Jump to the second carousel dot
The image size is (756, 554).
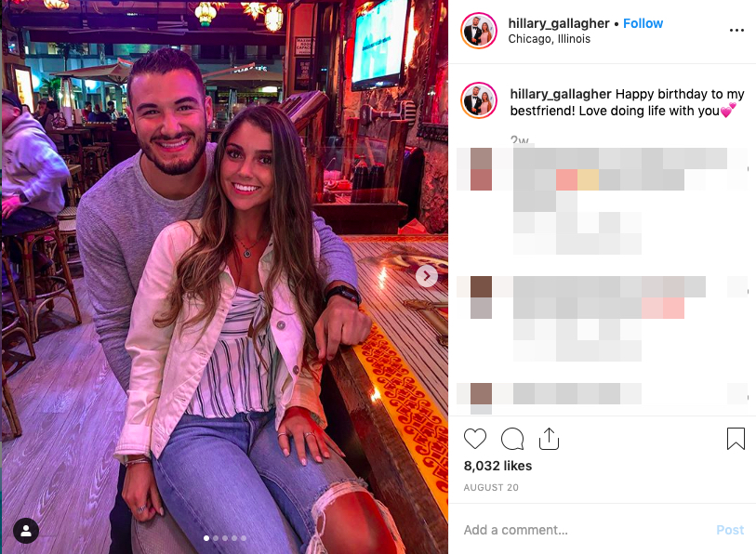tap(216, 538)
